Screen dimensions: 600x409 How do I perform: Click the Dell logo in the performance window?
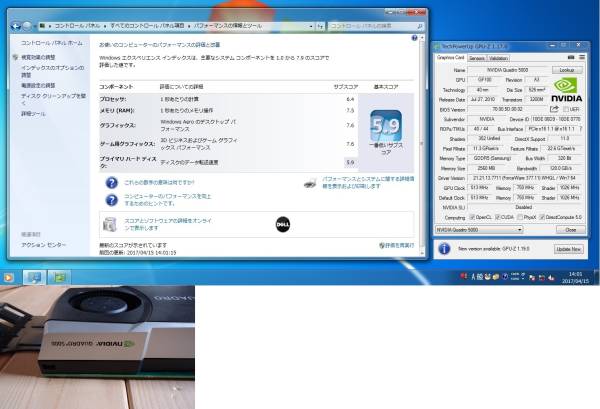point(283,225)
